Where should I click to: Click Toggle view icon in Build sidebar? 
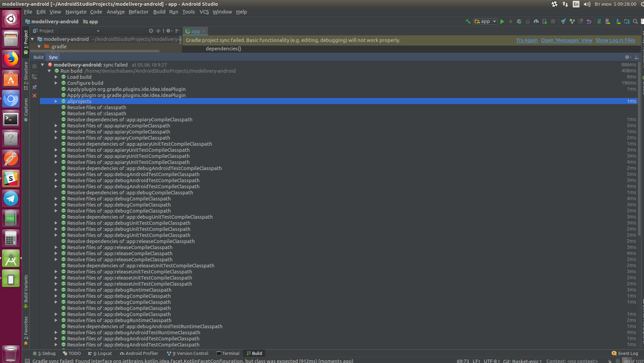point(34,77)
